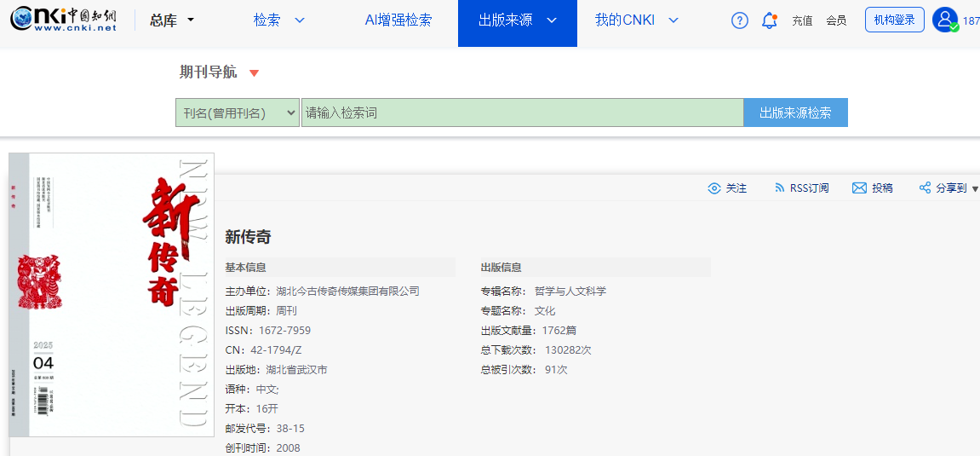
Task: Click the 总被引次数 value 91次
Action: click(x=556, y=370)
